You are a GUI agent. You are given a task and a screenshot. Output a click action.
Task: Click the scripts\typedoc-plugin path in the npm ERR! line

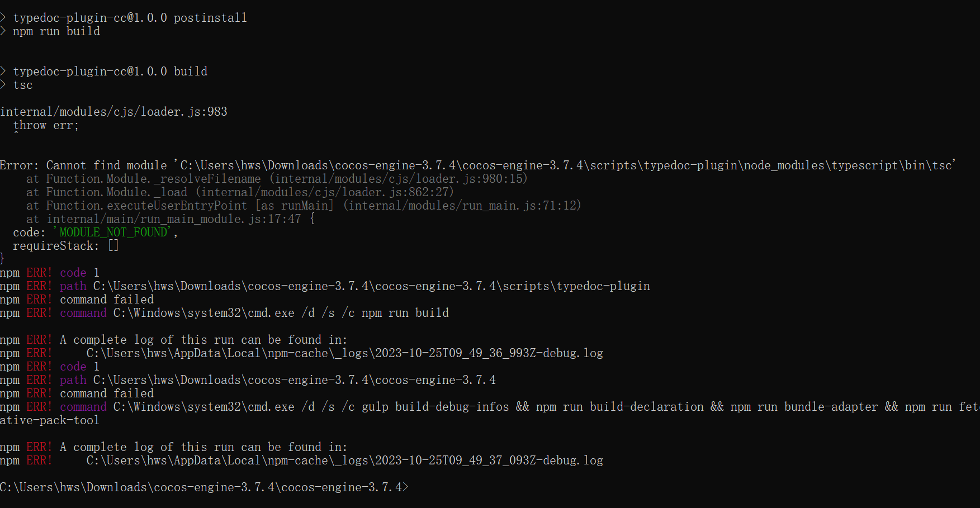pos(576,286)
